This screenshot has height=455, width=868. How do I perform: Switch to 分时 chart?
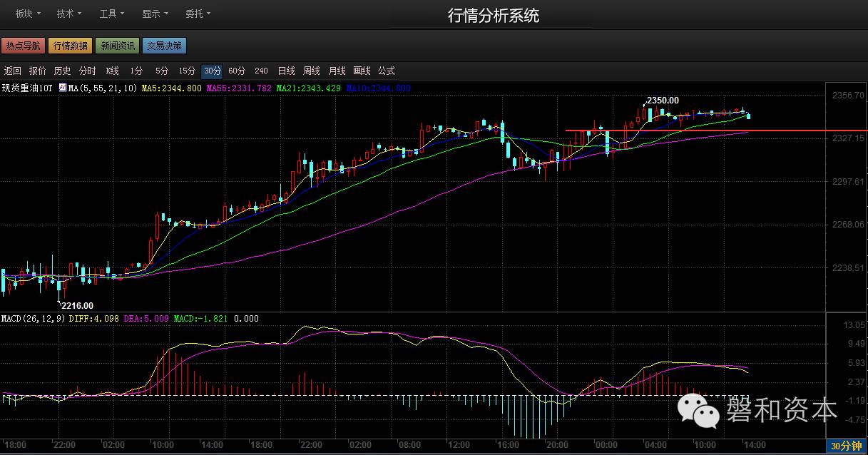87,71
